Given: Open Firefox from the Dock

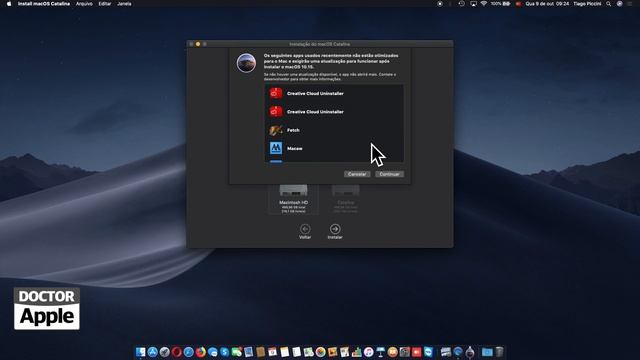Looking at the screenshot, I should (201, 352).
